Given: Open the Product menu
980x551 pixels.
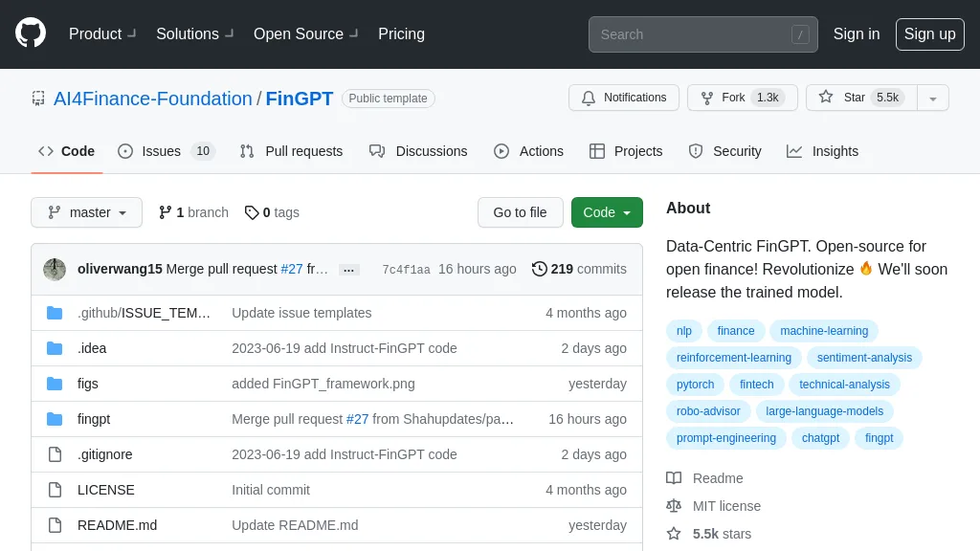Looking at the screenshot, I should (x=102, y=34).
